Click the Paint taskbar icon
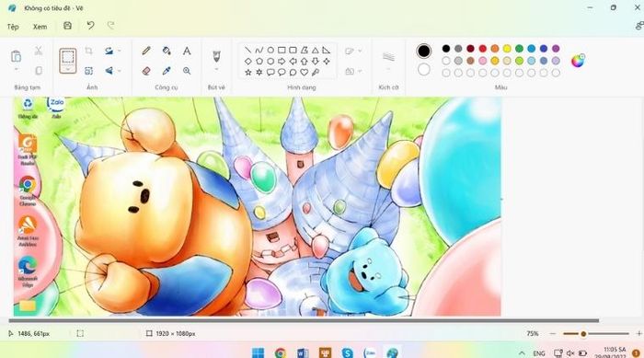Screen dimensions: 644x358 pyautogui.click(x=392, y=352)
